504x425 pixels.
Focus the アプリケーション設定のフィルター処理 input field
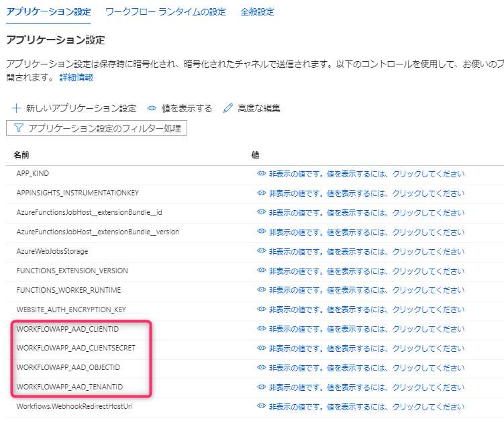click(x=97, y=128)
